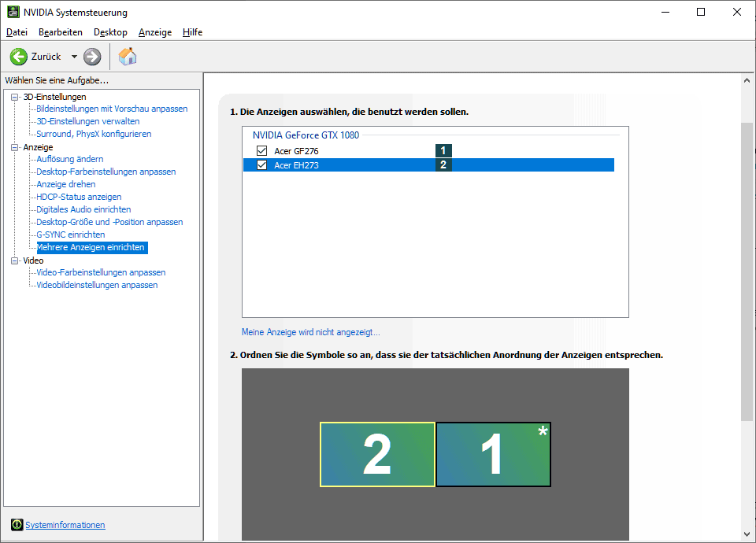The width and height of the screenshot is (756, 543).
Task: Click the grey forward arrow icon
Action: point(92,57)
